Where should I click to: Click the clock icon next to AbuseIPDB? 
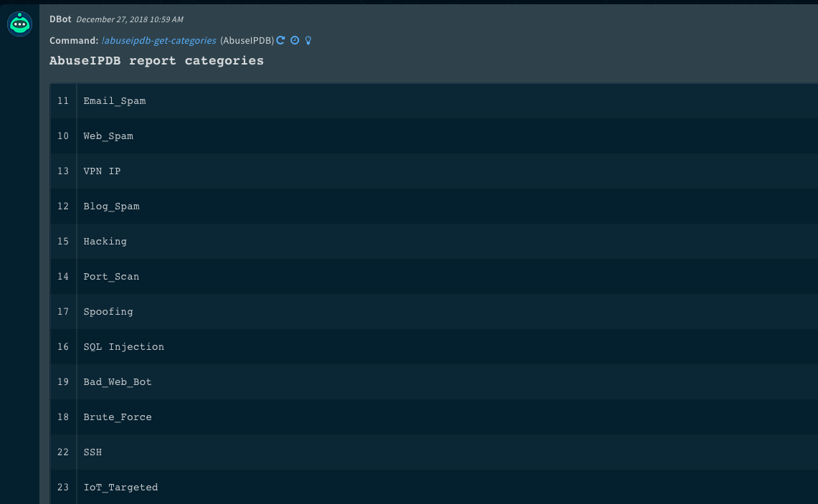[x=295, y=41]
